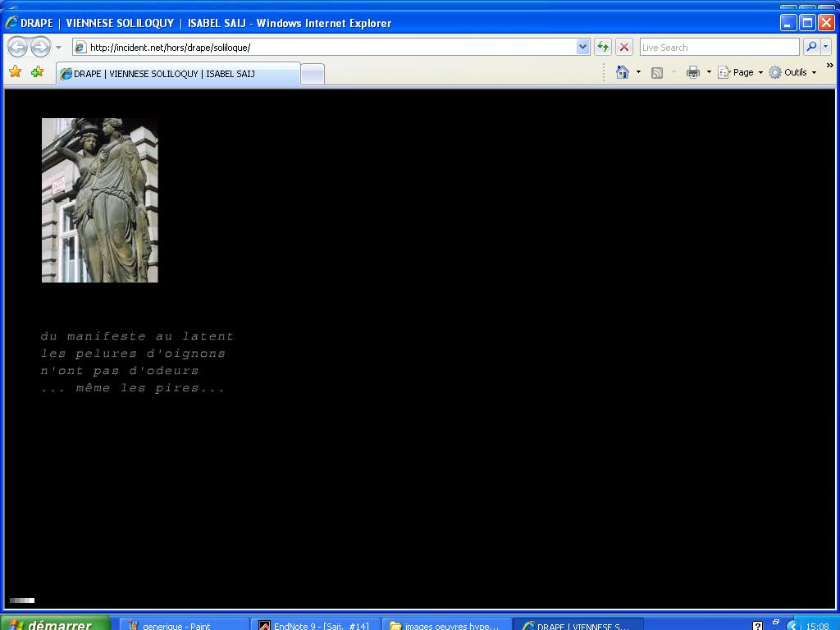Image resolution: width=840 pixels, height=630 pixels.
Task: Select the DRAPE | VIENNESE SOLILOQUY tab
Action: pos(178,74)
